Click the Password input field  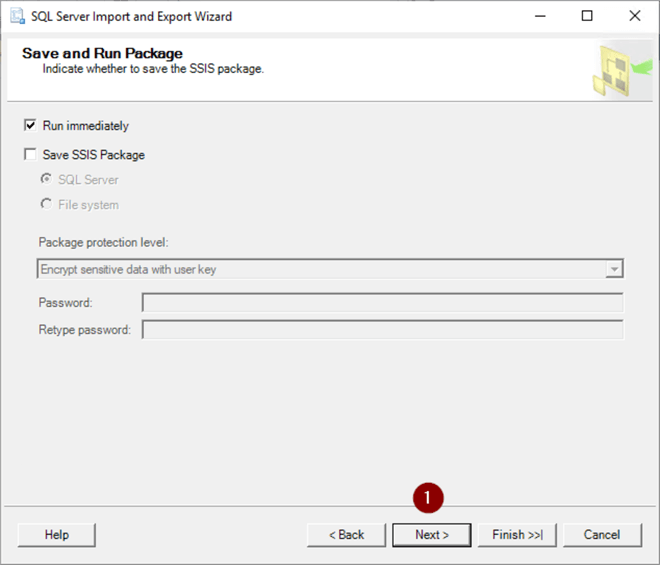383,303
